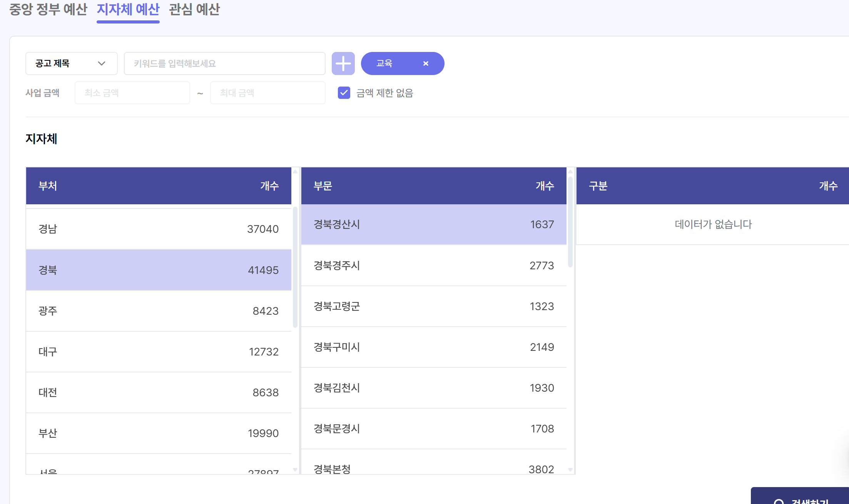Open the 공고 제목 dropdown
This screenshot has height=504, width=849.
pos(71,63)
